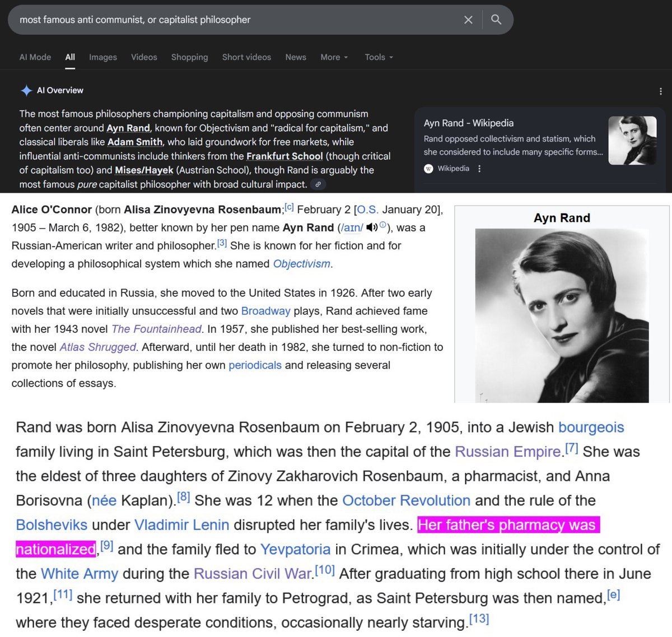The image size is (672, 637).
Task: Open citation [7] after Russian Empire
Action: point(571,448)
